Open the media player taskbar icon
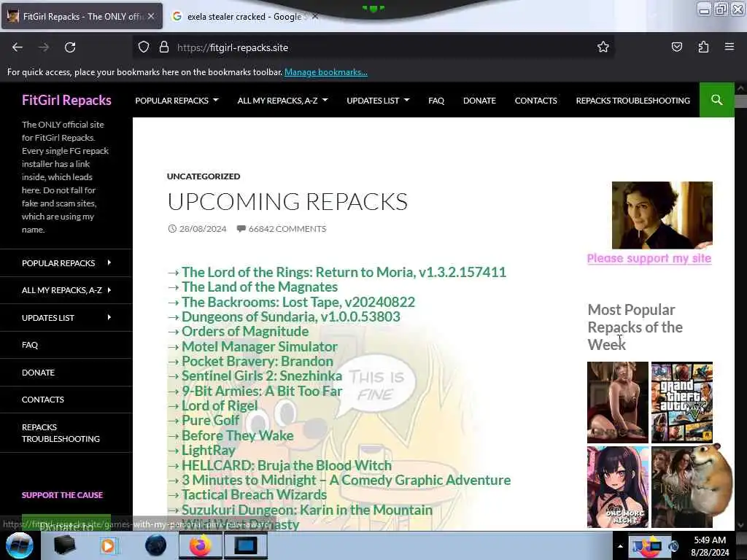This screenshot has width=747, height=560. [109, 545]
